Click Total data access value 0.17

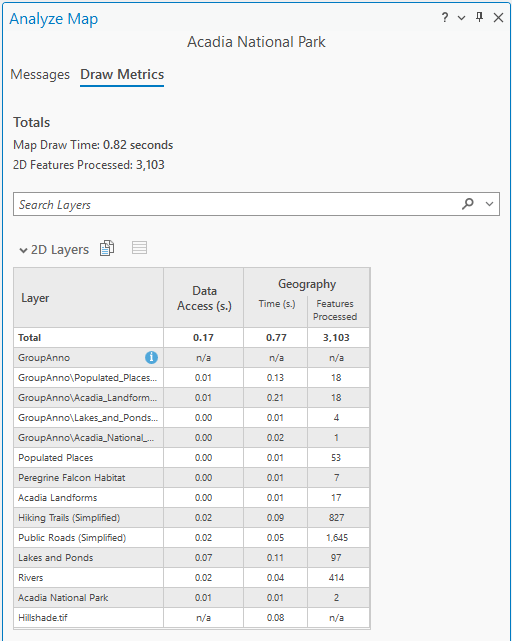(203, 338)
